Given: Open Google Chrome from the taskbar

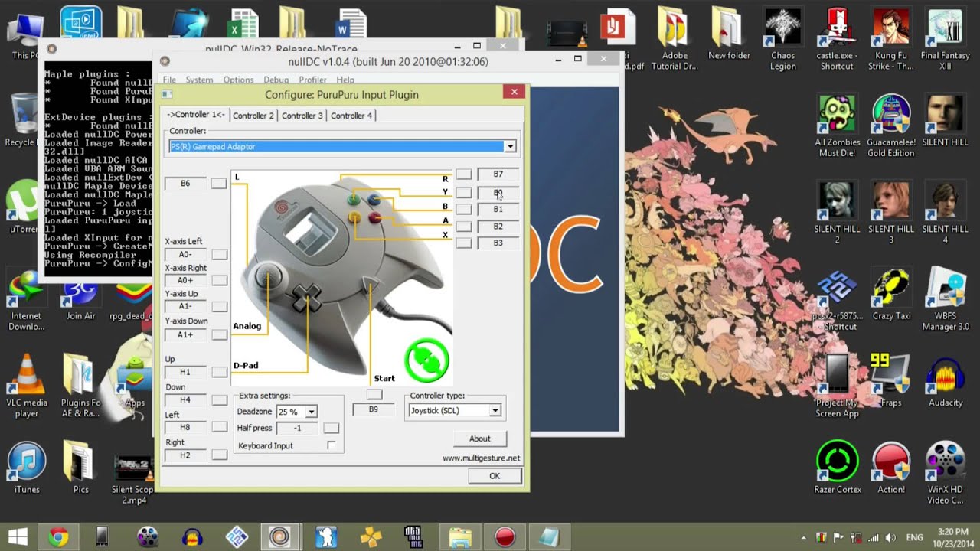Looking at the screenshot, I should tap(58, 537).
